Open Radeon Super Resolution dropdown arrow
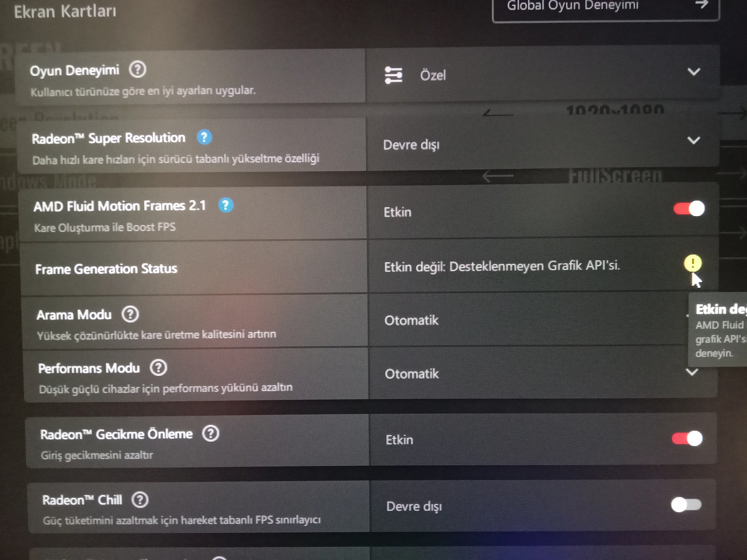 [694, 140]
